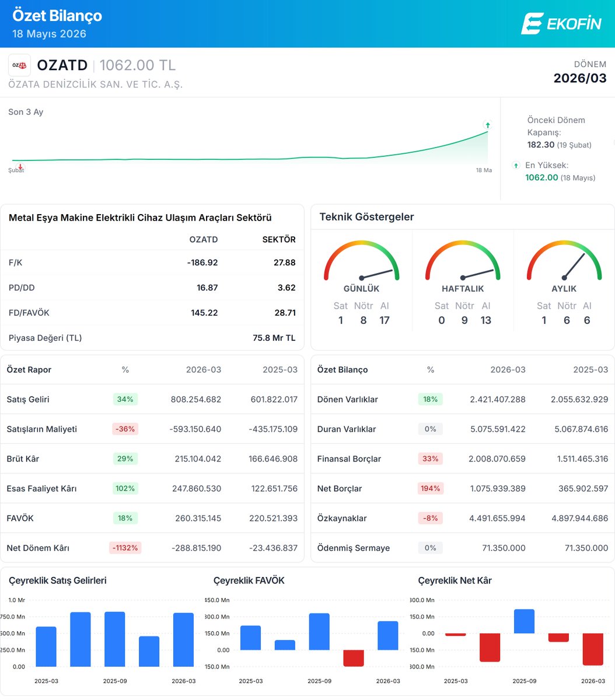Click the Brüt Kâr 29% badge
The height and width of the screenshot is (700, 615).
click(125, 459)
